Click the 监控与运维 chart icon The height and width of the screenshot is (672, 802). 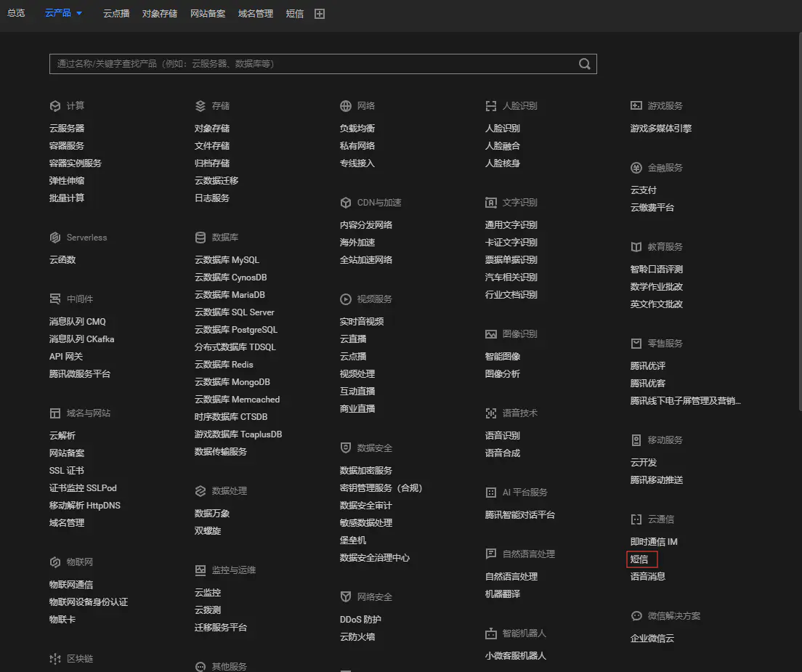pyautogui.click(x=200, y=570)
